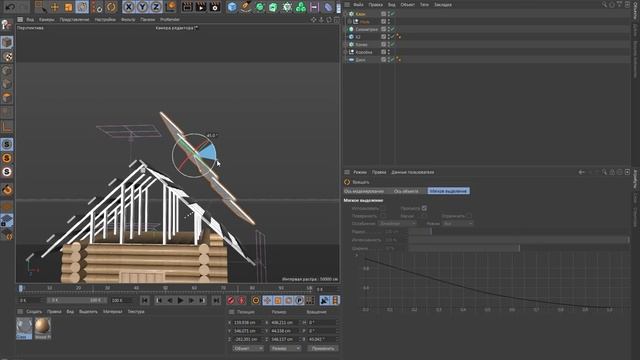This screenshot has width=640, height=360.
Task: Toggle Position key recording icon
Action: tap(267, 300)
